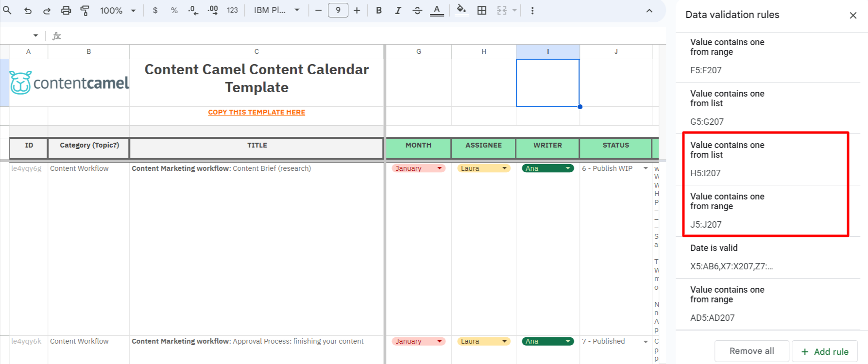Image resolution: width=868 pixels, height=364 pixels.
Task: Click the fx formula bar
Action: pos(359,36)
